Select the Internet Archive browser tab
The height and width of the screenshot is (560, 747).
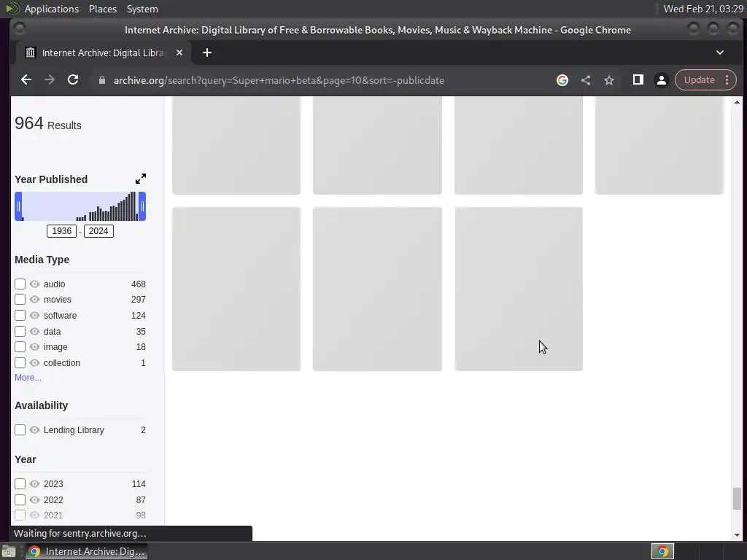click(x=103, y=52)
